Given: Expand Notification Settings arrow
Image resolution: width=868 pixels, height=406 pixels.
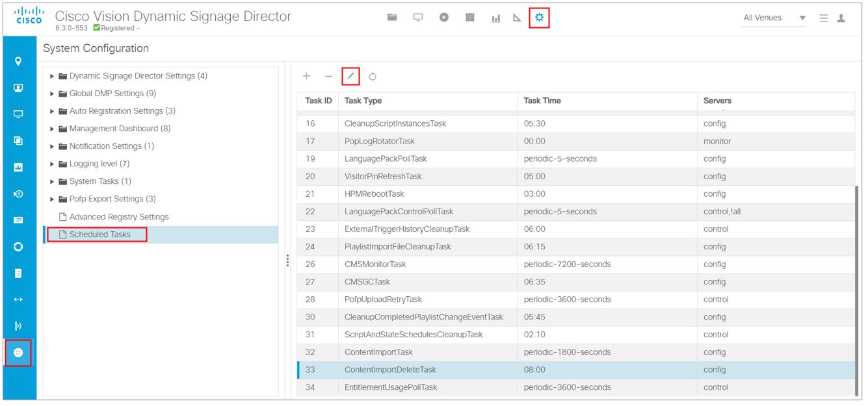Looking at the screenshot, I should 53,146.
